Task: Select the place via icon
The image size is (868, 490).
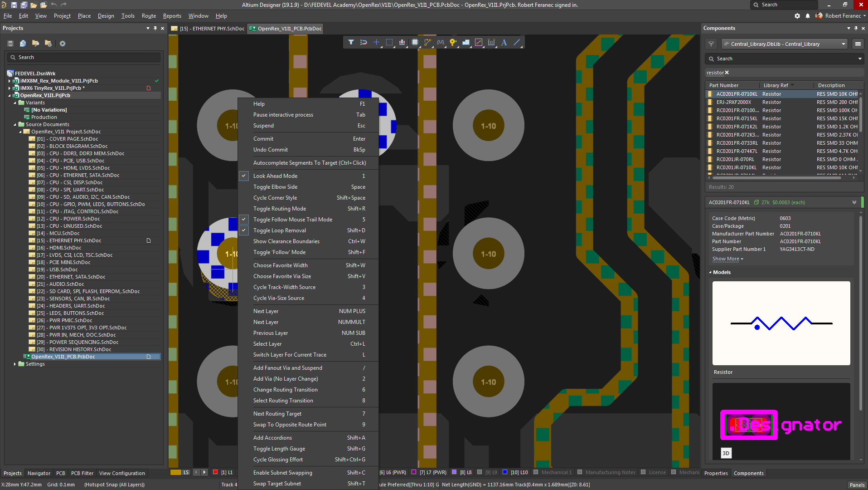Action: pos(453,42)
